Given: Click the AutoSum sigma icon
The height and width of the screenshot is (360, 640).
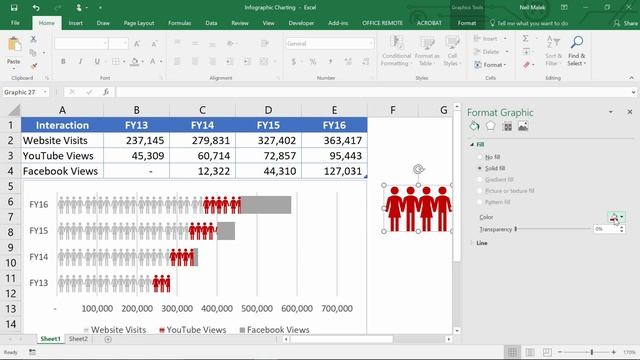Looking at the screenshot, I should 525,38.
